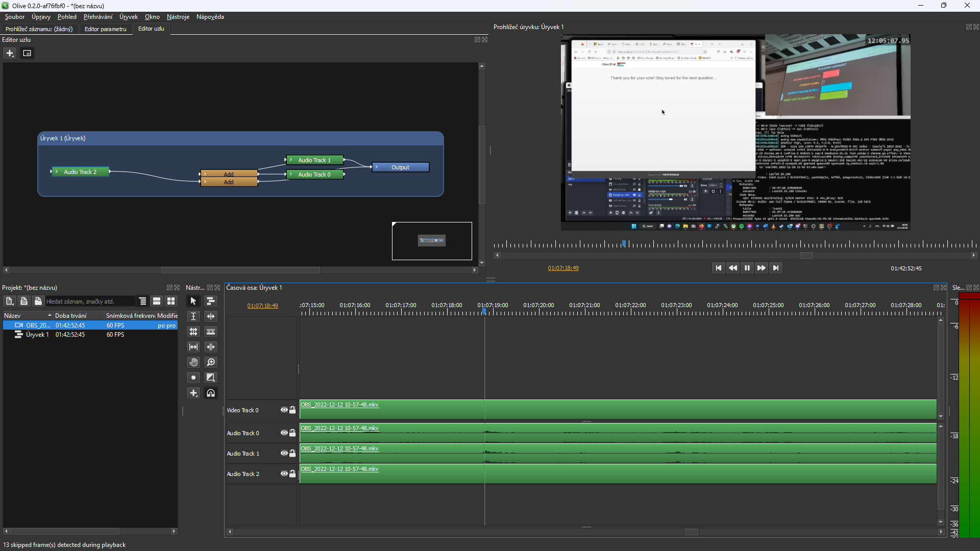Image resolution: width=980 pixels, height=551 pixels.
Task: Select the Hand tool
Action: (x=193, y=362)
